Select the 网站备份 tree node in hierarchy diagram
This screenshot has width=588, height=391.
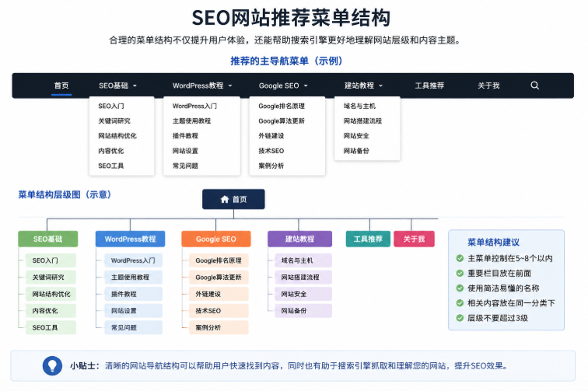[x=303, y=310]
